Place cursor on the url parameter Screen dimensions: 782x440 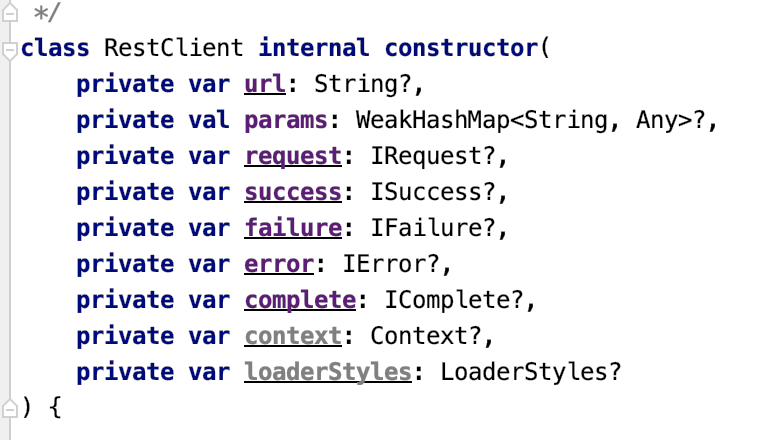(x=265, y=84)
